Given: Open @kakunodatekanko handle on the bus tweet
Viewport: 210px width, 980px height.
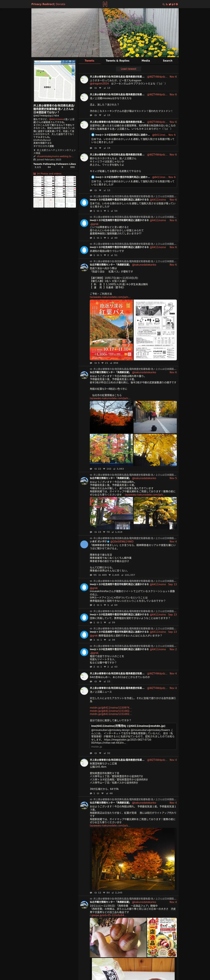Looking at the screenshot, I should pos(144,265).
